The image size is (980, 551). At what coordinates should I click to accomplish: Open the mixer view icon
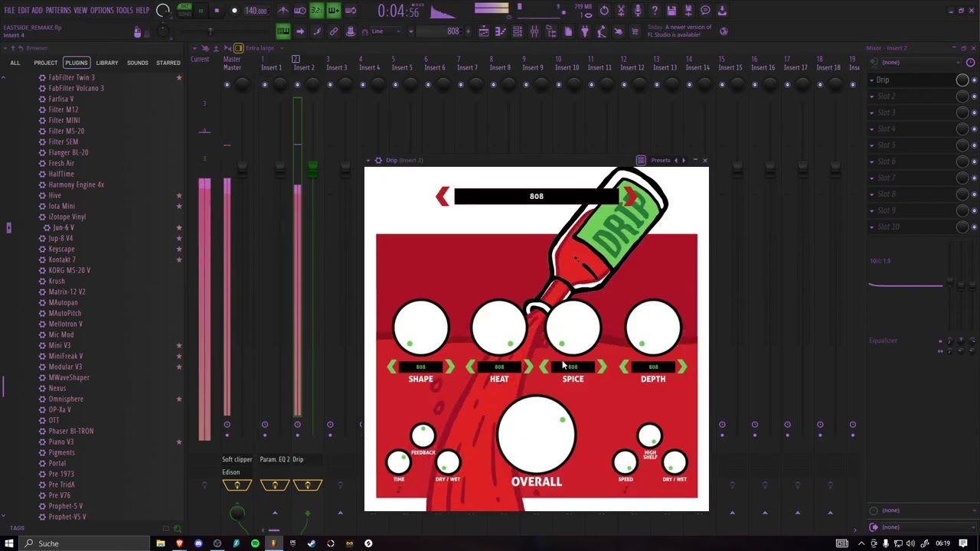[x=534, y=31]
